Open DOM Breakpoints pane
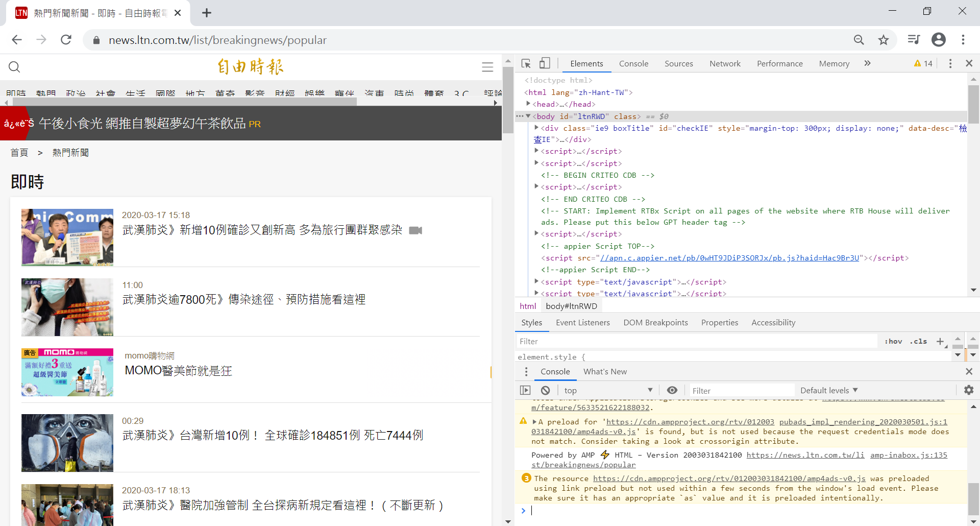This screenshot has width=980, height=526. coord(655,323)
